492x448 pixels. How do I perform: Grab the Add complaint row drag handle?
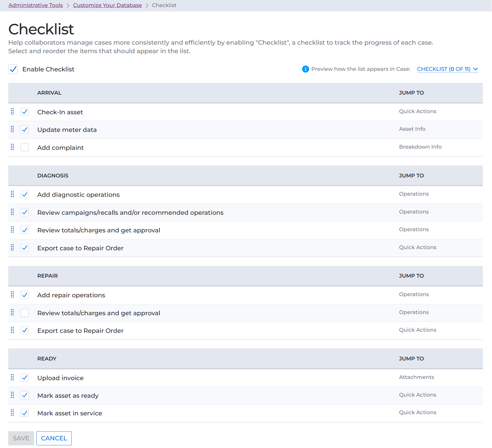pyautogui.click(x=12, y=147)
